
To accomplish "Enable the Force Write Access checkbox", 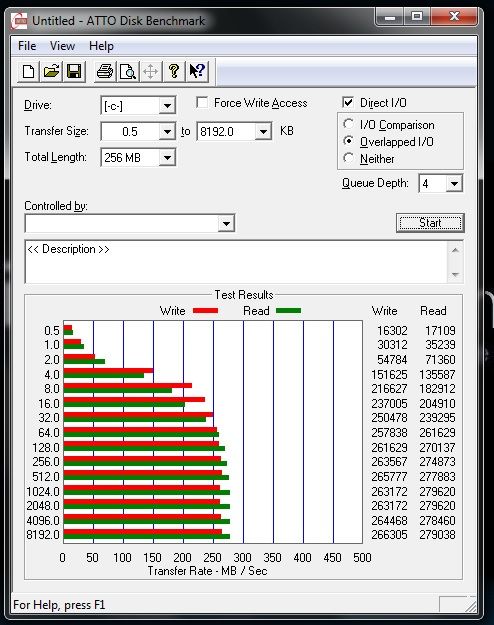I will (202, 102).
